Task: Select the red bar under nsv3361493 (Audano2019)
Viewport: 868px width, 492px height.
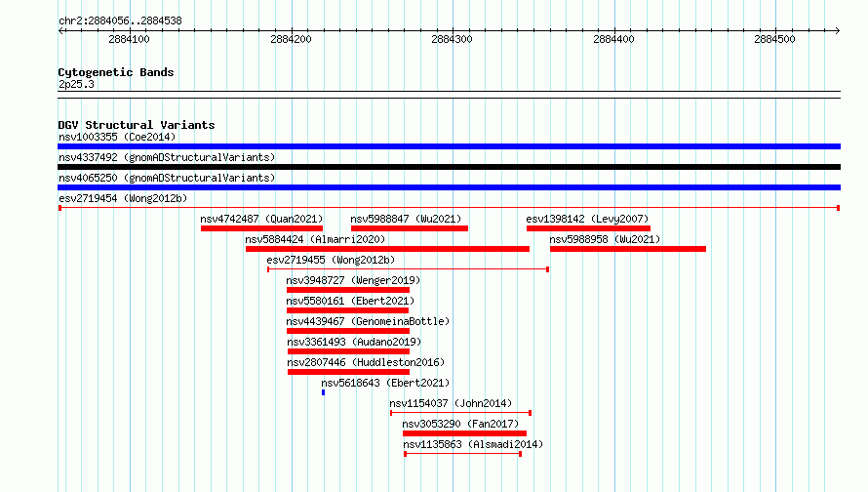Action: pos(349,351)
